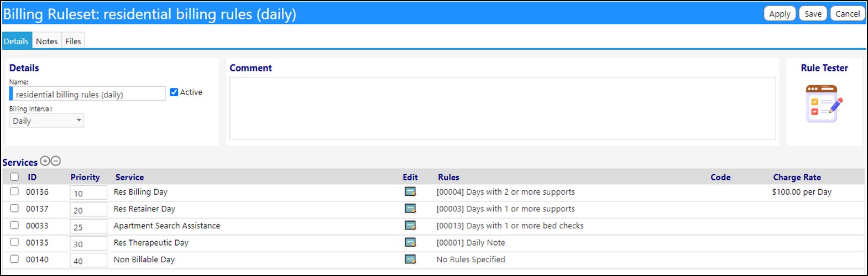Viewport: 868px width, 276px height.
Task: Click inside the Comment text area
Action: 503,108
